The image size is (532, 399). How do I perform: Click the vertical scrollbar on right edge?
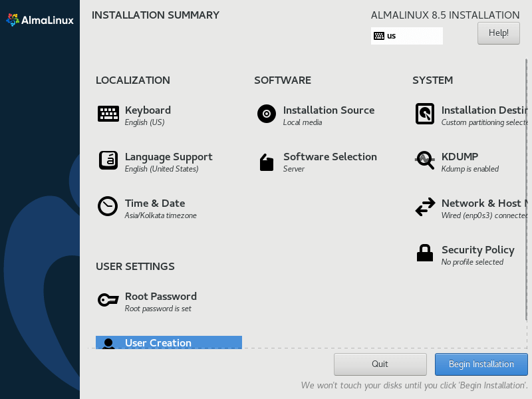pyautogui.click(x=526, y=190)
